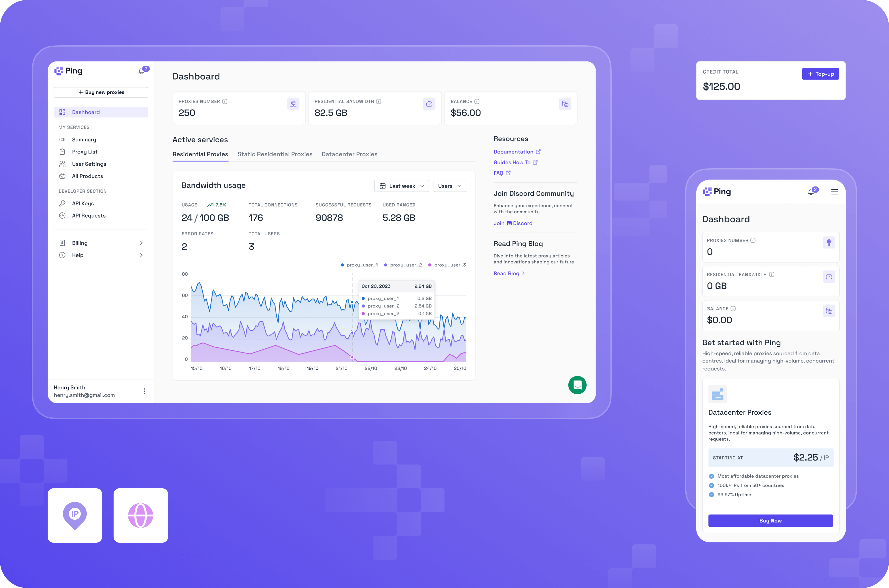Click the Buy new proxies button

click(102, 92)
